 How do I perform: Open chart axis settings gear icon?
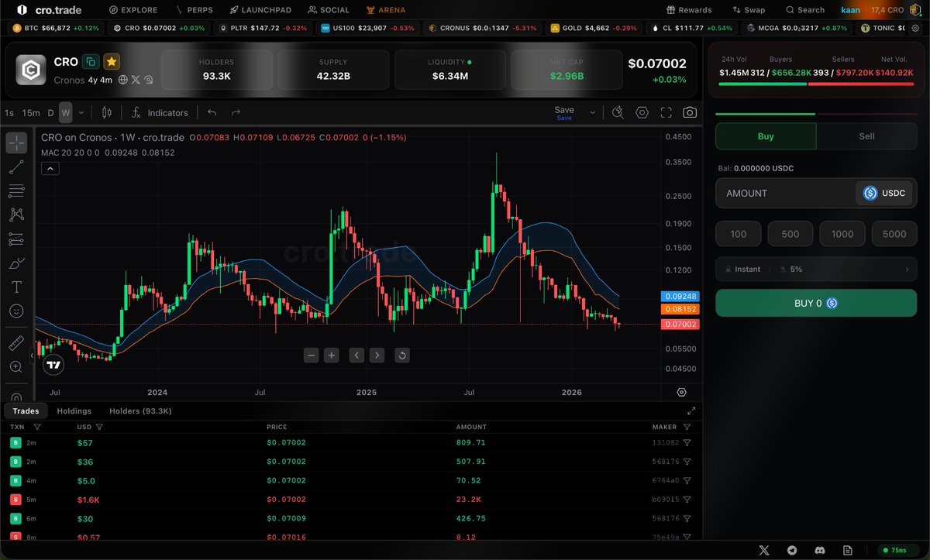point(681,393)
